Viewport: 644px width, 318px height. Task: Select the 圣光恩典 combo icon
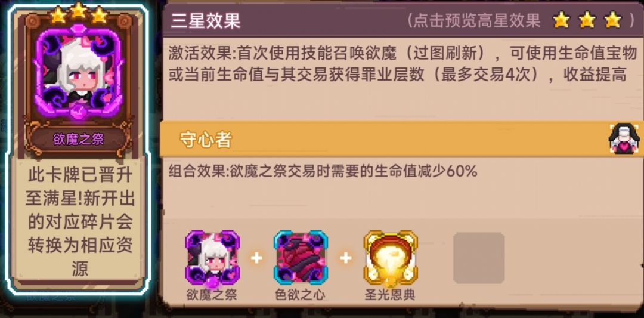pos(390,258)
